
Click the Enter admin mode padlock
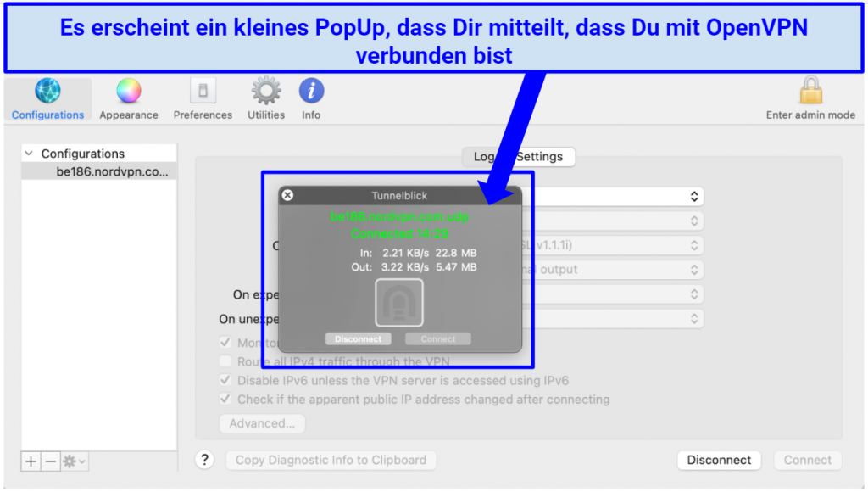pos(810,92)
